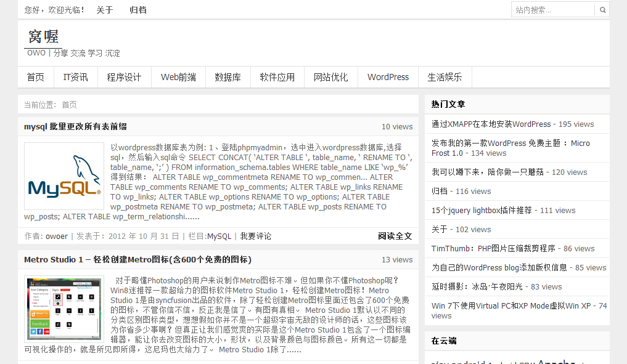Open the 程序设计 menu item

tap(125, 77)
